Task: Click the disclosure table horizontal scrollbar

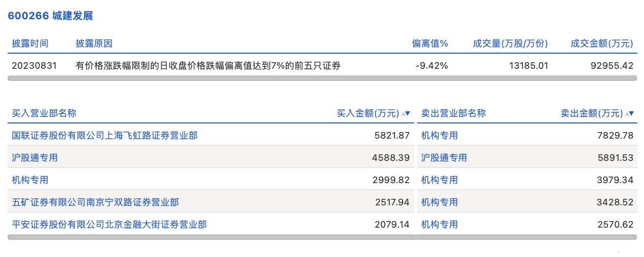Action: tap(322, 78)
